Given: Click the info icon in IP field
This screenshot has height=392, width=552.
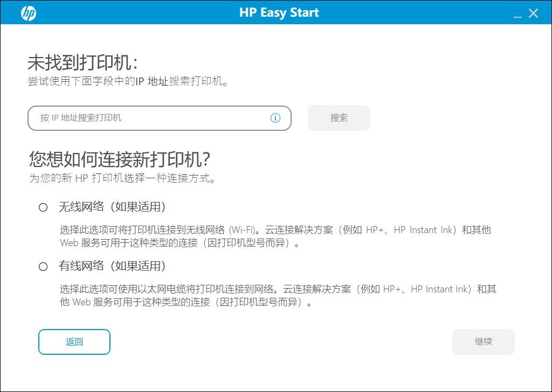Looking at the screenshot, I should (275, 118).
